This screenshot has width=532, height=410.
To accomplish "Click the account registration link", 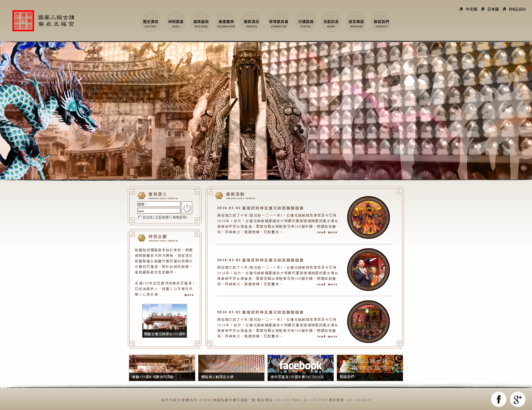I will point(180,217).
